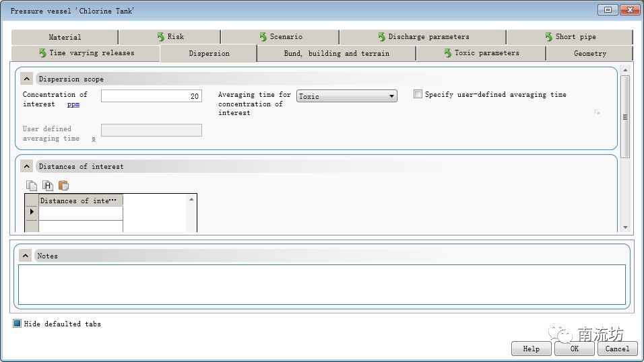Click the ppm unit link
The width and height of the screenshot is (644, 362).
(x=73, y=104)
